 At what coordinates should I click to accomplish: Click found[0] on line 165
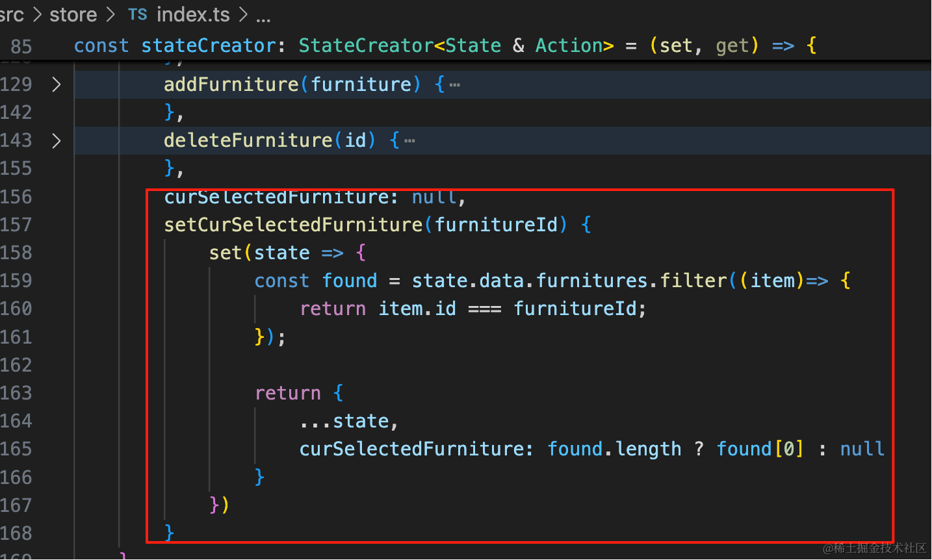tap(760, 449)
